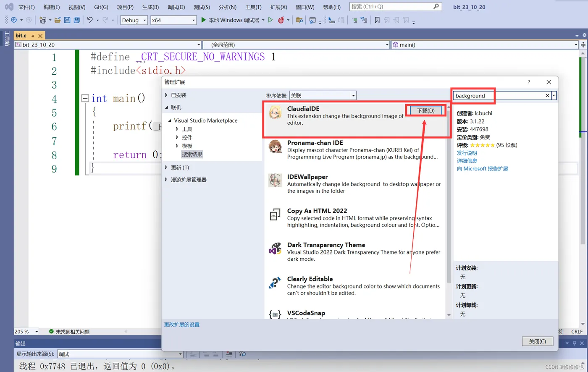Screen dimensions: 588x372
Task: Open the x64 platform dropdown
Action: point(173,20)
